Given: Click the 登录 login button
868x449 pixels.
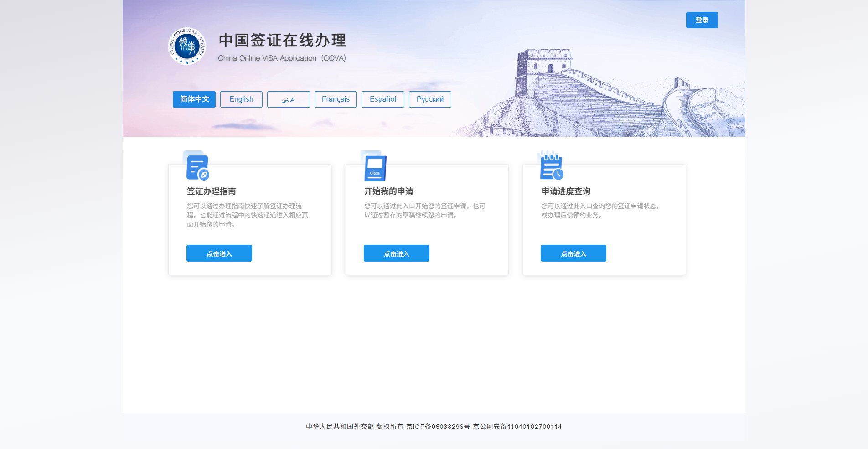Looking at the screenshot, I should [x=702, y=20].
